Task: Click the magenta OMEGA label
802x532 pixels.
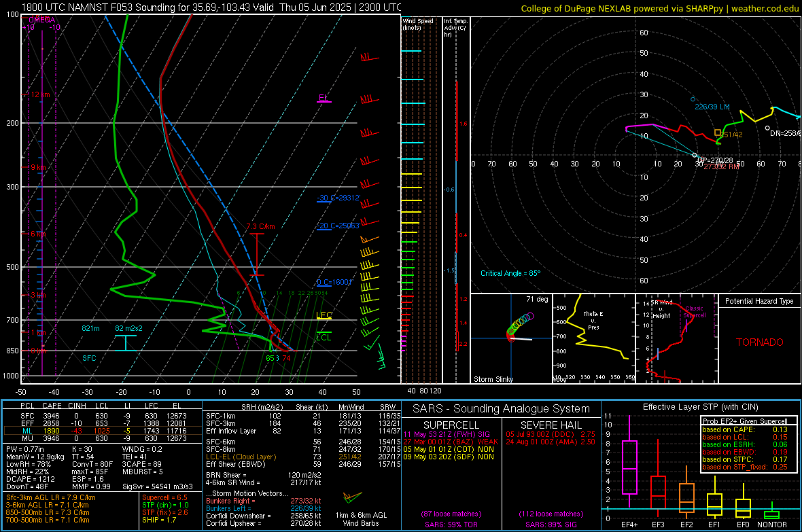Action: pyautogui.click(x=42, y=20)
